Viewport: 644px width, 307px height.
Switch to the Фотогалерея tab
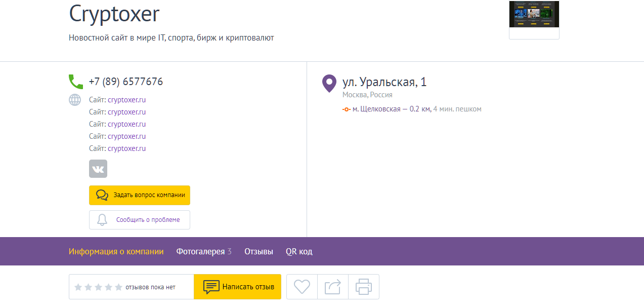(x=200, y=251)
